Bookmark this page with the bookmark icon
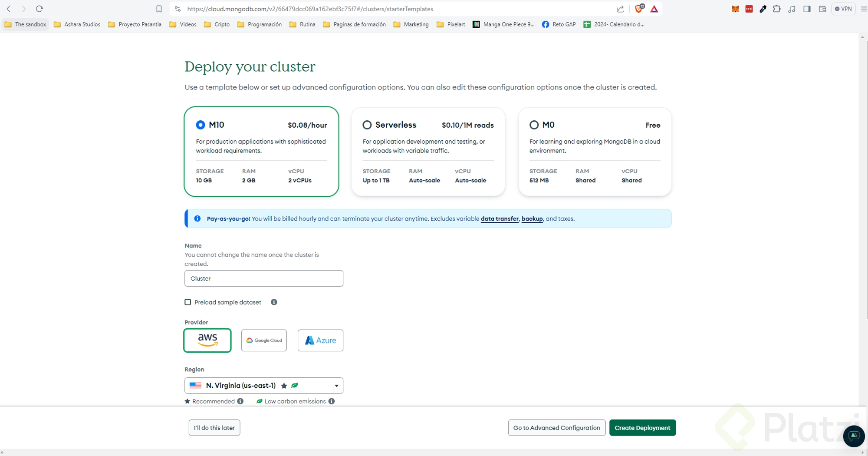868x456 pixels. pos(159,9)
